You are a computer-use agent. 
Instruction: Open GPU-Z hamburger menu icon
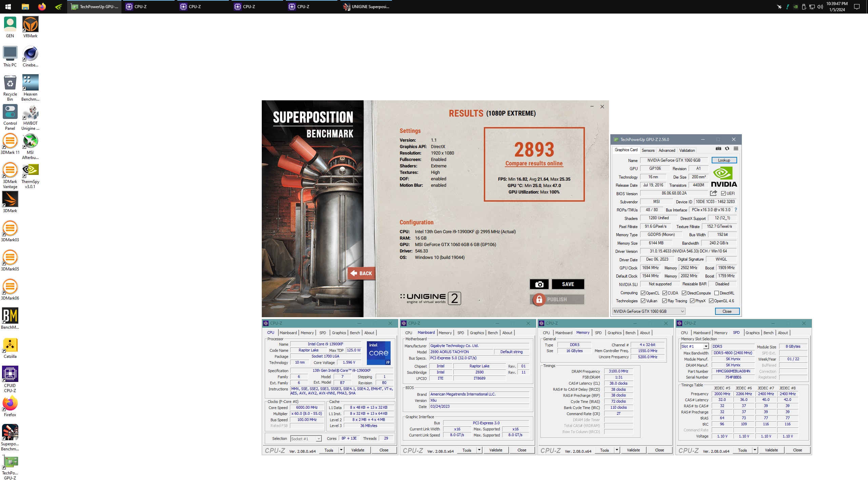pos(736,148)
